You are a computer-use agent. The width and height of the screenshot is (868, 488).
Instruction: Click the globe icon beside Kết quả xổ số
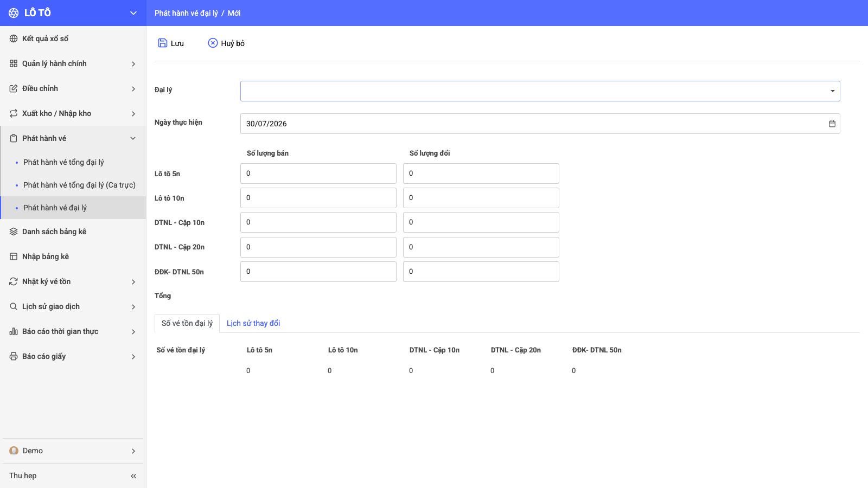[x=14, y=38]
